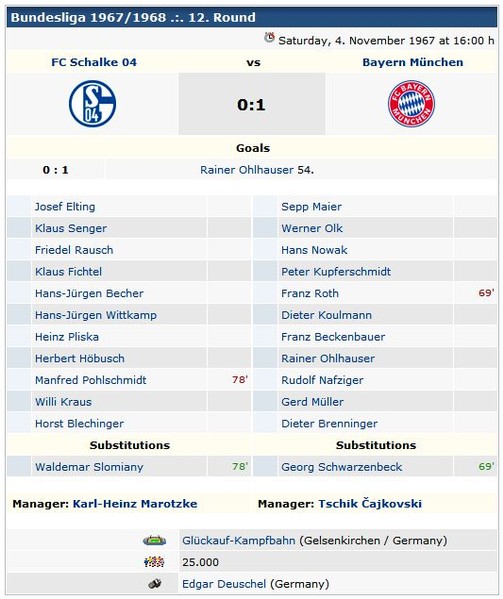Open substitute Waldemar Slomiany link
The width and height of the screenshot is (503, 599).
tap(89, 467)
